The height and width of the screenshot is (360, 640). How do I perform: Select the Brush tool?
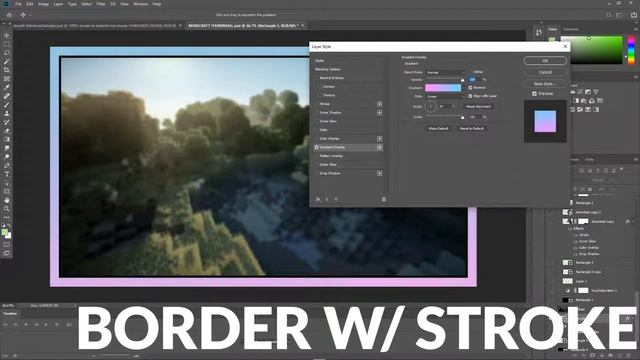point(7,105)
